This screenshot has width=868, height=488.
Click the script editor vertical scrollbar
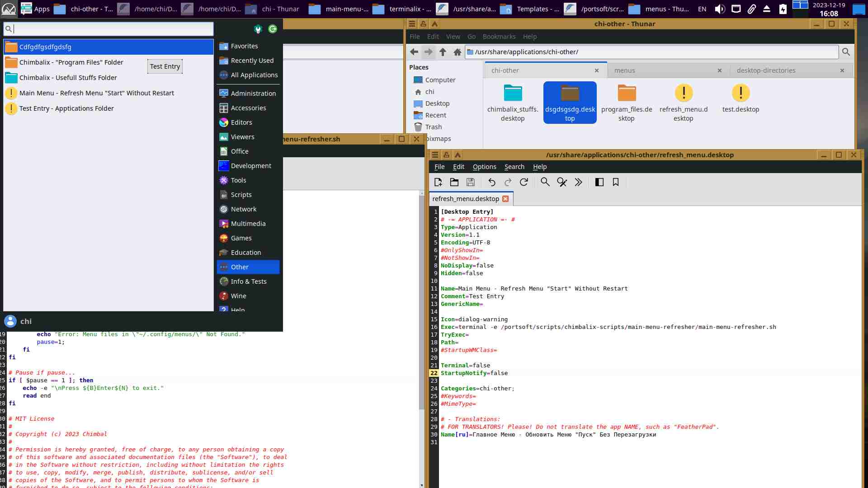click(x=421, y=316)
